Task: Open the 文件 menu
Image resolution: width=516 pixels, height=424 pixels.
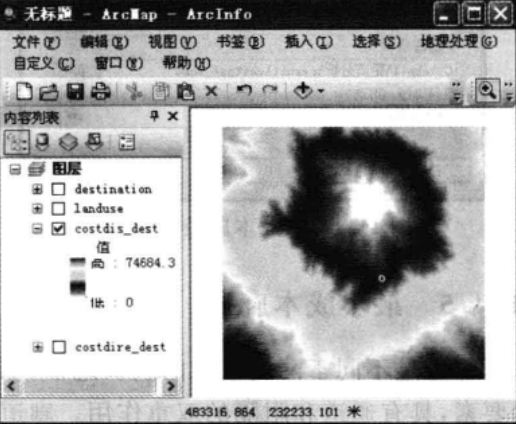Action: tap(36, 42)
